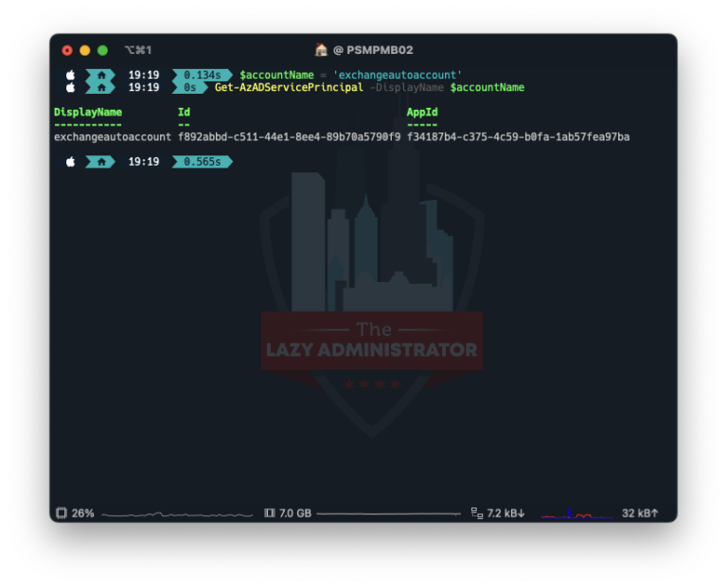Viewport: 727px width, 588px height.
Task: Click the CPU usage sparkline graph
Action: [177, 514]
